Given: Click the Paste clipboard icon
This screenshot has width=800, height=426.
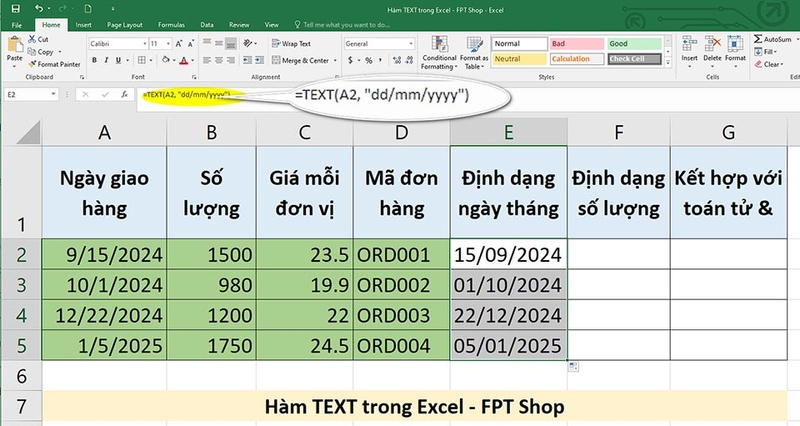Looking at the screenshot, I should (x=15, y=45).
